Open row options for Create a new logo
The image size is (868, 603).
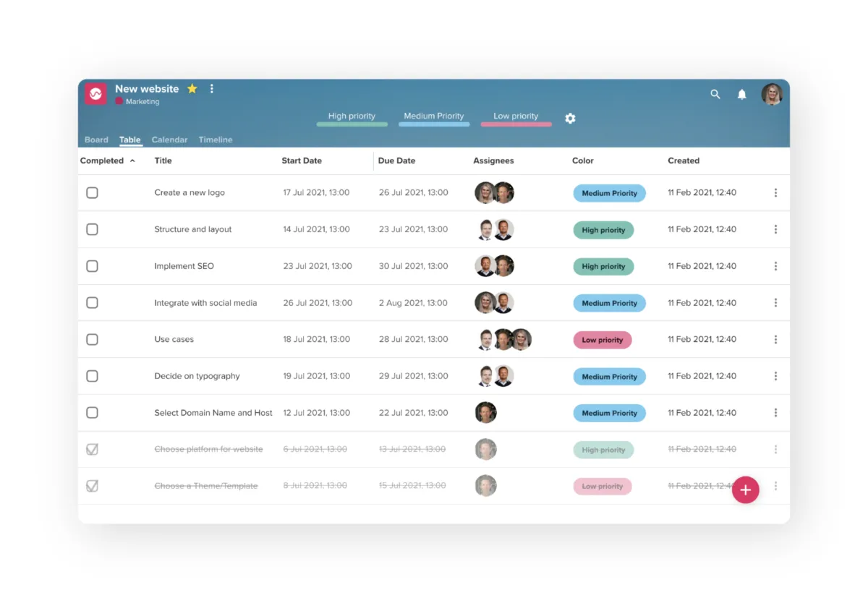775,193
